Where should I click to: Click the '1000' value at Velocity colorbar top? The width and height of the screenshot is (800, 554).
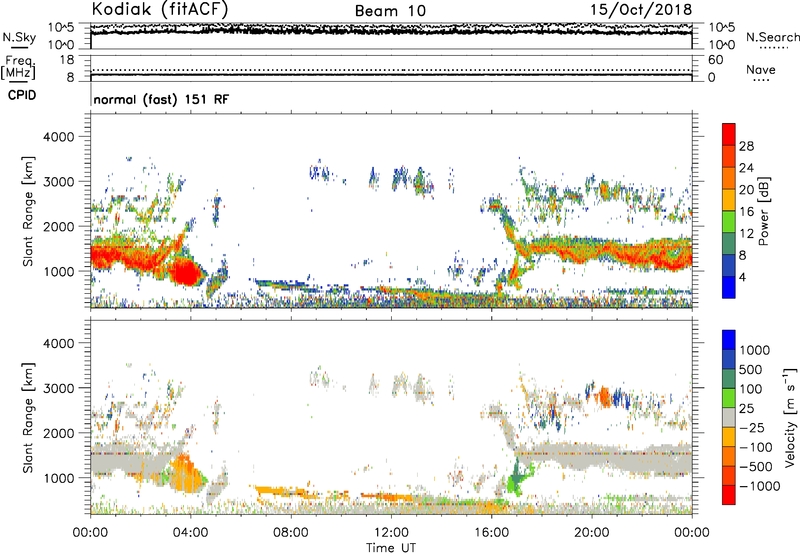click(x=755, y=350)
